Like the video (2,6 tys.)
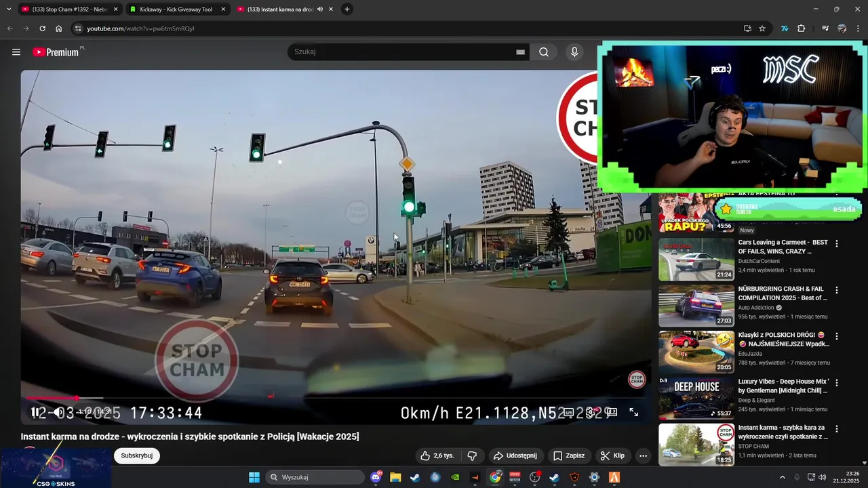The width and height of the screenshot is (868, 488). pyautogui.click(x=437, y=456)
